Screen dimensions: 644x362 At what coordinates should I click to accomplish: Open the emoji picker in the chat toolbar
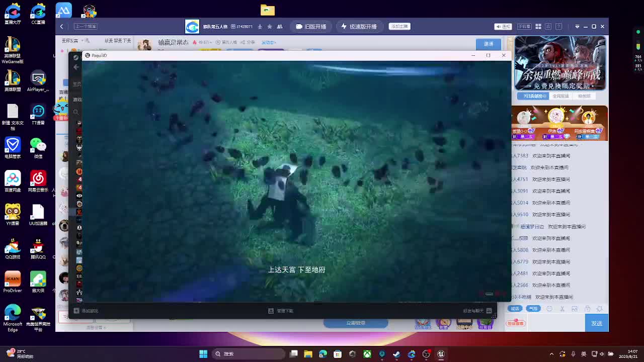pyautogui.click(x=549, y=308)
